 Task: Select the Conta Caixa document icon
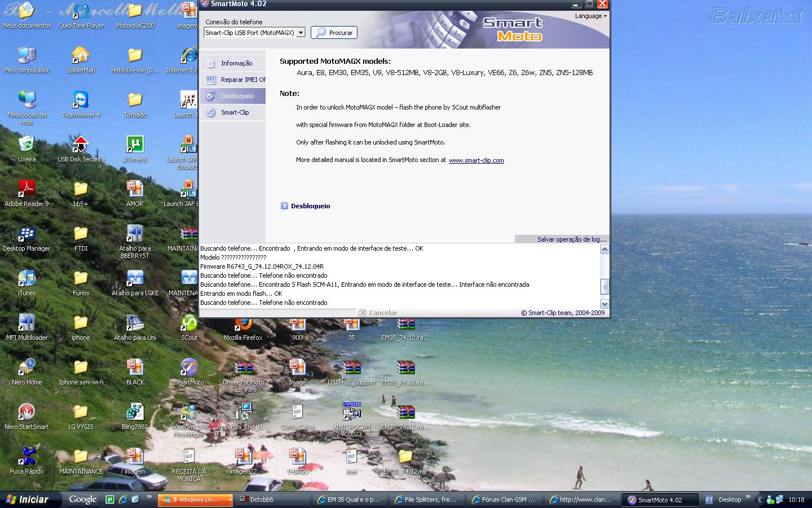click(297, 417)
